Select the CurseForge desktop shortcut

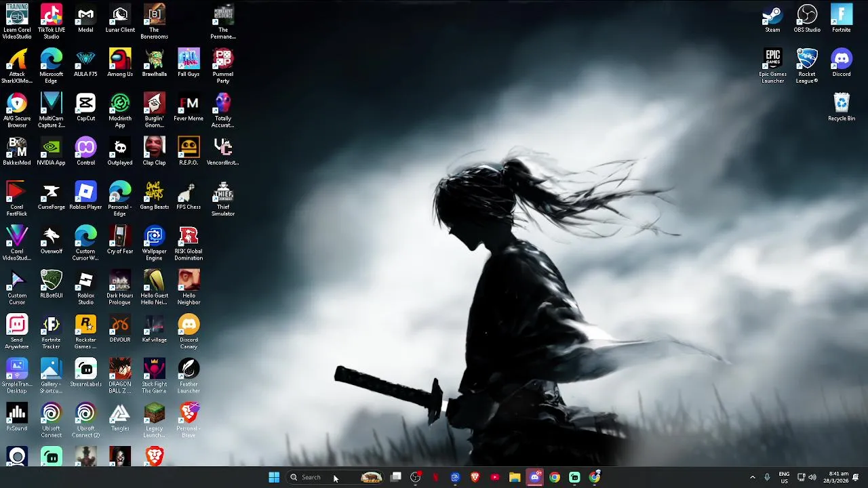pyautogui.click(x=52, y=196)
